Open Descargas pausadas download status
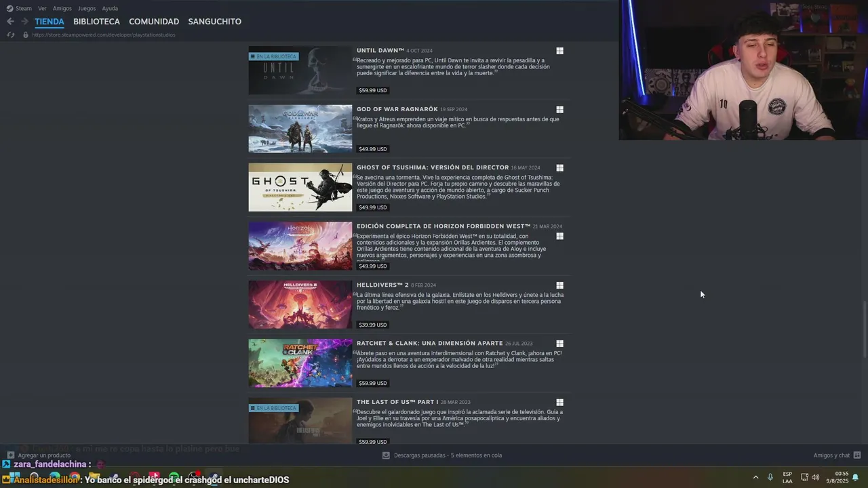The image size is (868, 488). click(448, 455)
